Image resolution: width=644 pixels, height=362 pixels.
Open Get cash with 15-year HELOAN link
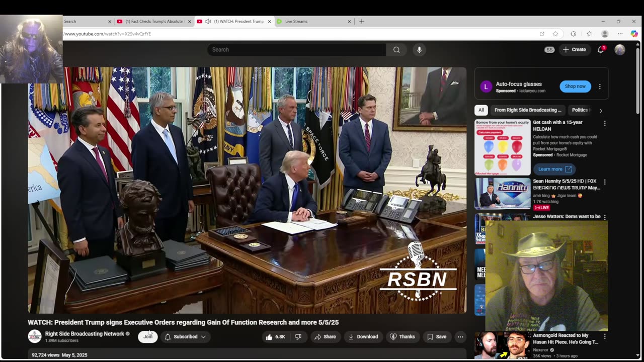[557, 125]
